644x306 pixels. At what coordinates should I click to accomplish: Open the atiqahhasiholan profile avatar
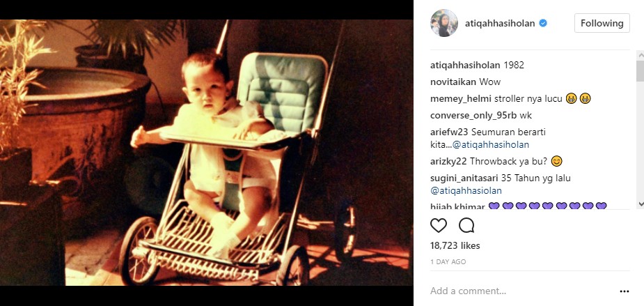tap(444, 23)
